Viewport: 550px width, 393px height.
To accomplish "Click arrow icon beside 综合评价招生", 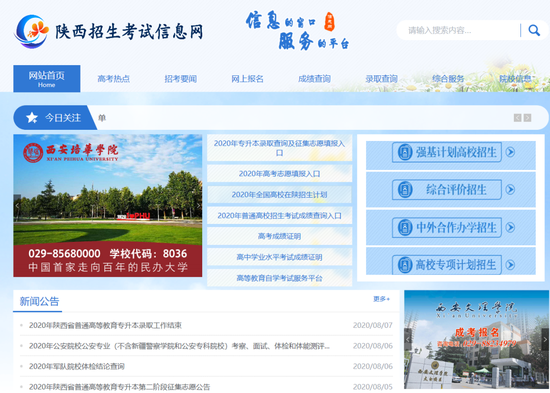I will pyautogui.click(x=510, y=189).
